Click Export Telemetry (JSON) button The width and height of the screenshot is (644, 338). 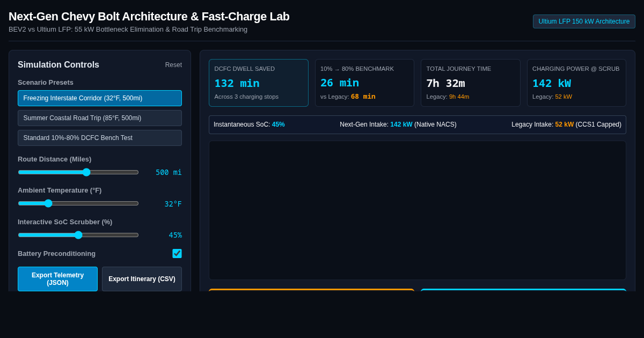tap(57, 279)
